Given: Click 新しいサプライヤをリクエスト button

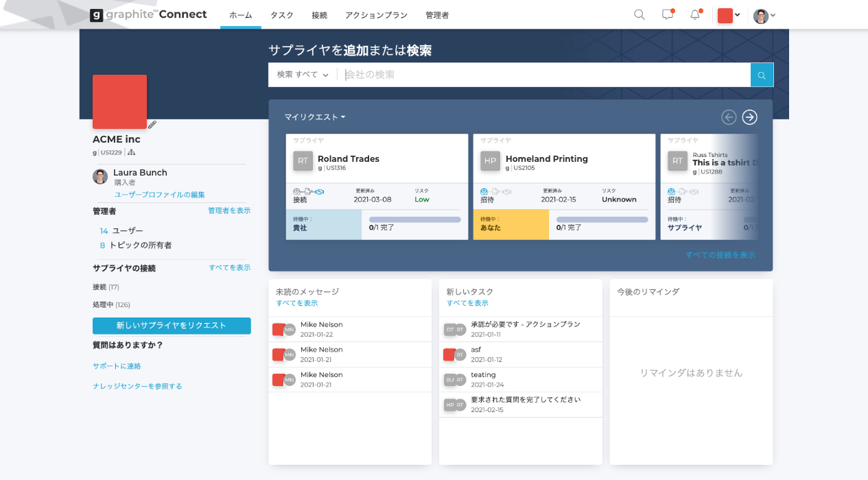Looking at the screenshot, I should pos(172,326).
